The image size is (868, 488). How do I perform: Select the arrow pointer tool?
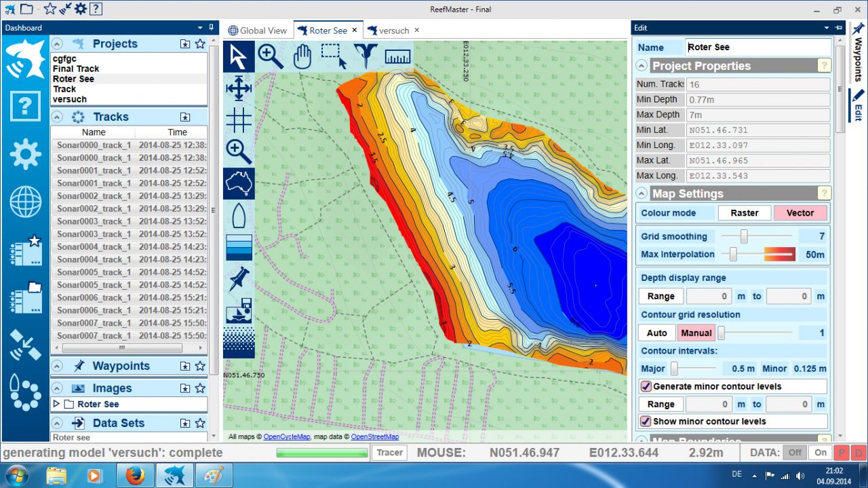(x=239, y=56)
